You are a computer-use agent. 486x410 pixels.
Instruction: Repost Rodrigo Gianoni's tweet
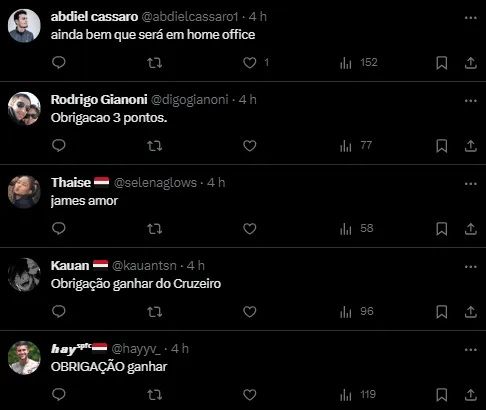point(155,146)
